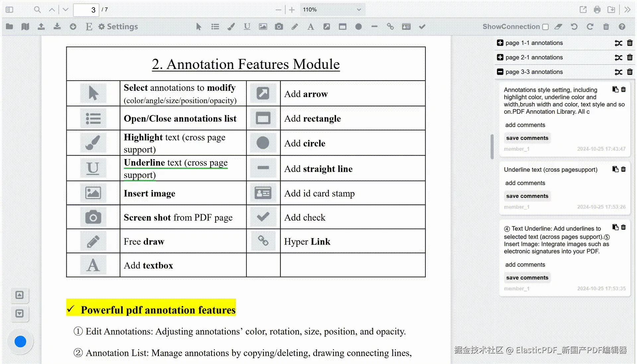Choose the free draw pencil tool
The width and height of the screenshot is (637, 364).
pos(295,27)
